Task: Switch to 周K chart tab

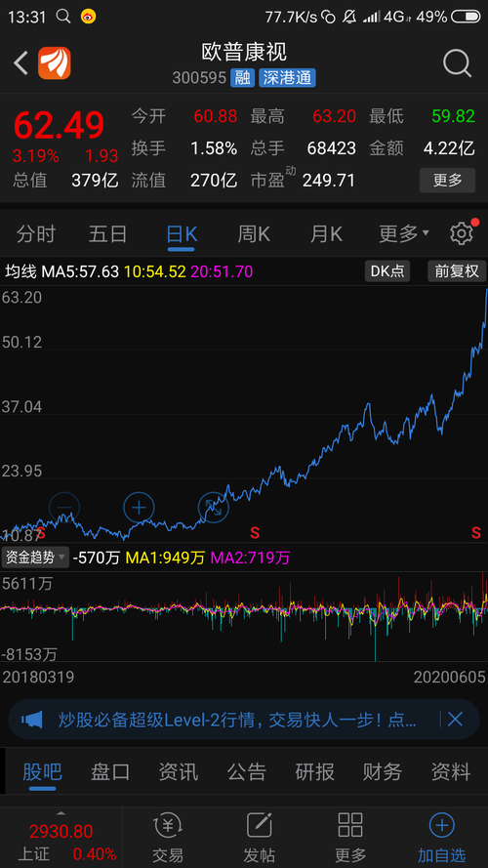Action: pyautogui.click(x=254, y=234)
